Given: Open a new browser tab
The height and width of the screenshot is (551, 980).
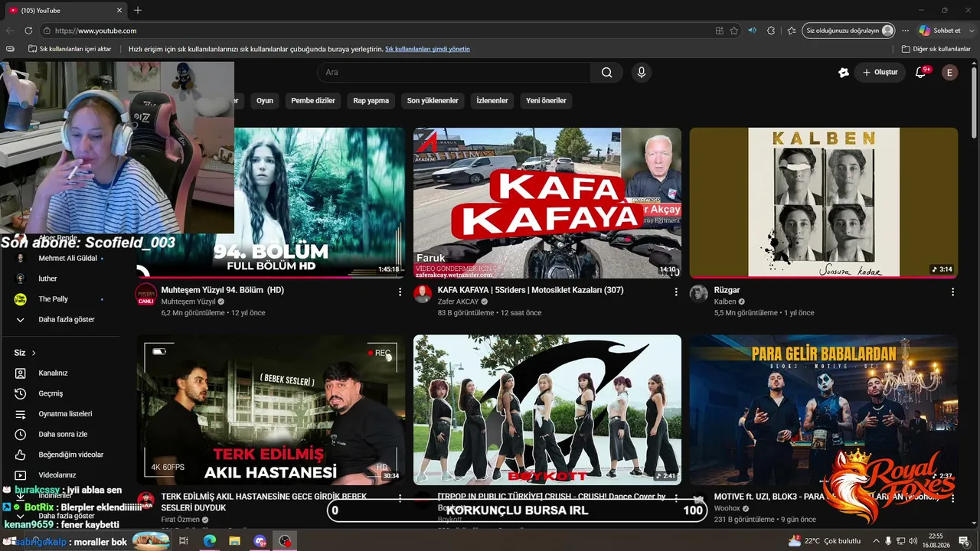Looking at the screenshot, I should click(x=138, y=11).
